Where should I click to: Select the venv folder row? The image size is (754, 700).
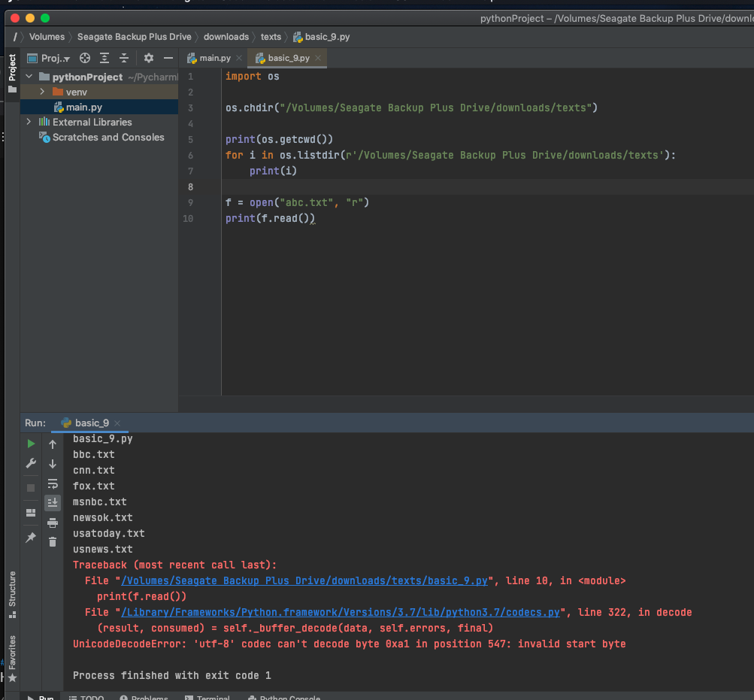(x=99, y=92)
